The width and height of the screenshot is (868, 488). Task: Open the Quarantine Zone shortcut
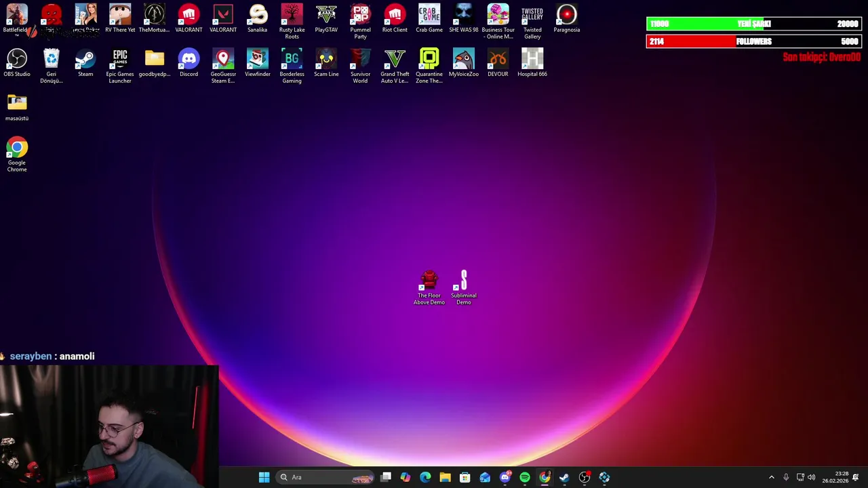tap(429, 66)
